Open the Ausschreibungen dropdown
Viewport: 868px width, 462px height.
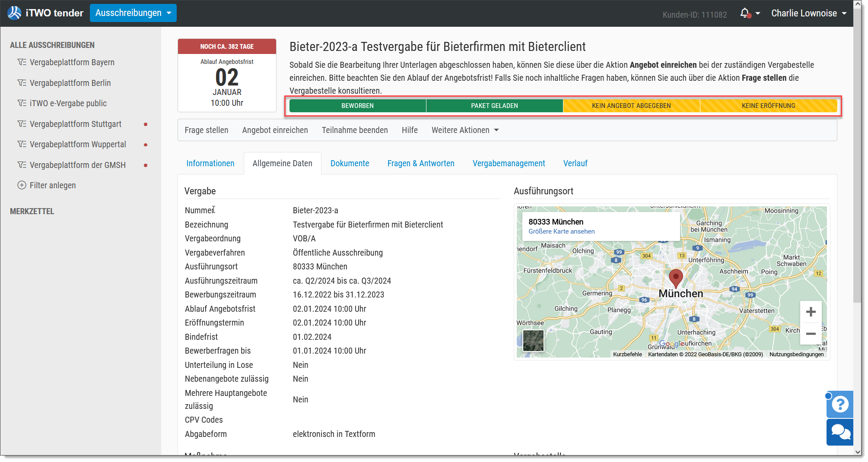pyautogui.click(x=133, y=13)
